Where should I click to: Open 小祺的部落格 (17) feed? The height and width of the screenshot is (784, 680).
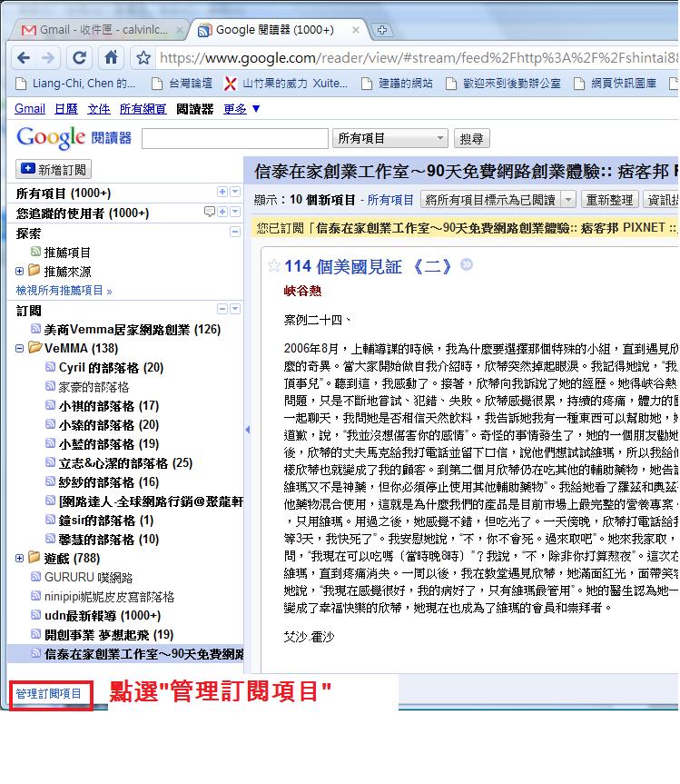click(108, 406)
